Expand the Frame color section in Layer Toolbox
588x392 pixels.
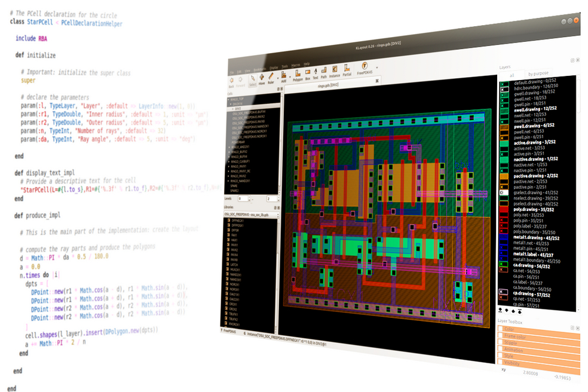[x=538, y=338]
